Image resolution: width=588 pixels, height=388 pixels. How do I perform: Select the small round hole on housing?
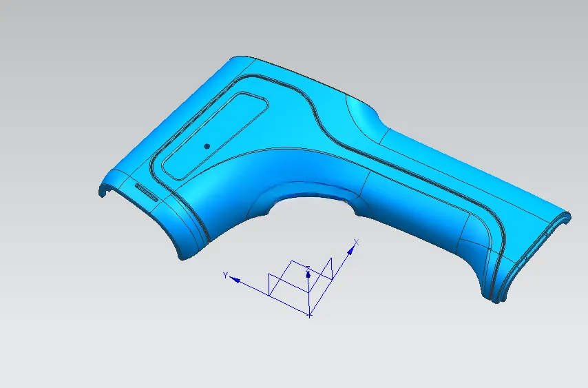[207, 146]
